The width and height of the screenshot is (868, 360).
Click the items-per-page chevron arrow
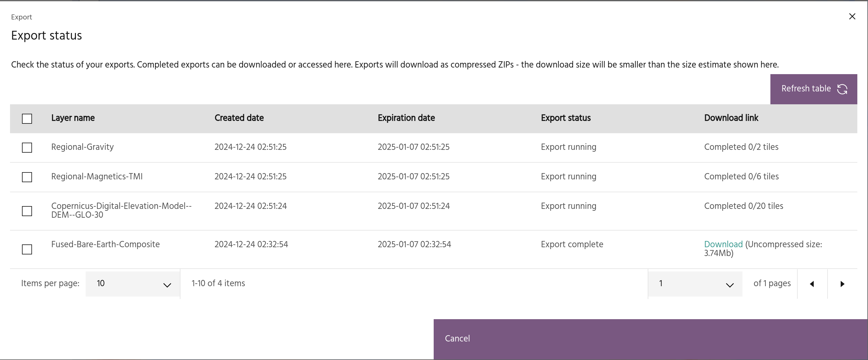(167, 285)
